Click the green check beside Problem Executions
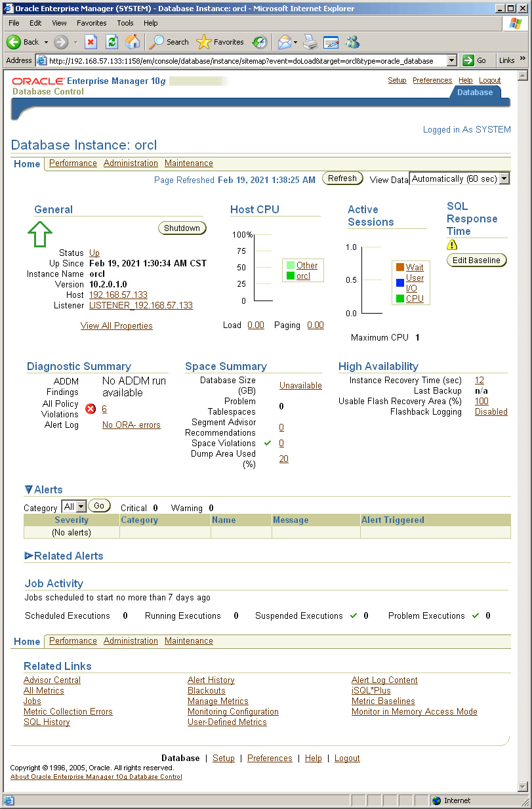This screenshot has width=532, height=809. pos(476,615)
